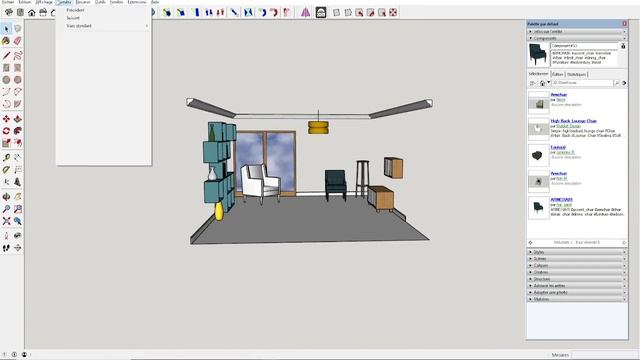This screenshot has height=360, width=640.
Task: Select the Rectangle drawing tool
Action: [x=6, y=68]
